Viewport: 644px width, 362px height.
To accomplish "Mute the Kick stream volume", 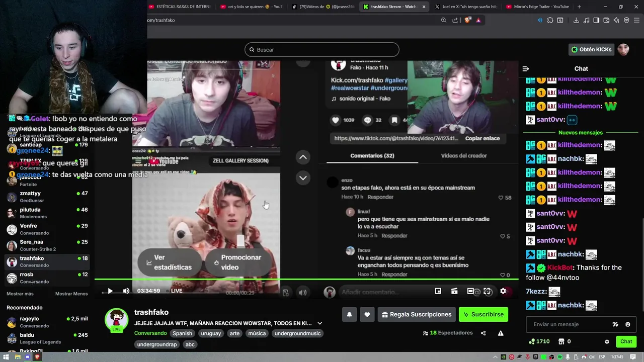I will point(126,291).
